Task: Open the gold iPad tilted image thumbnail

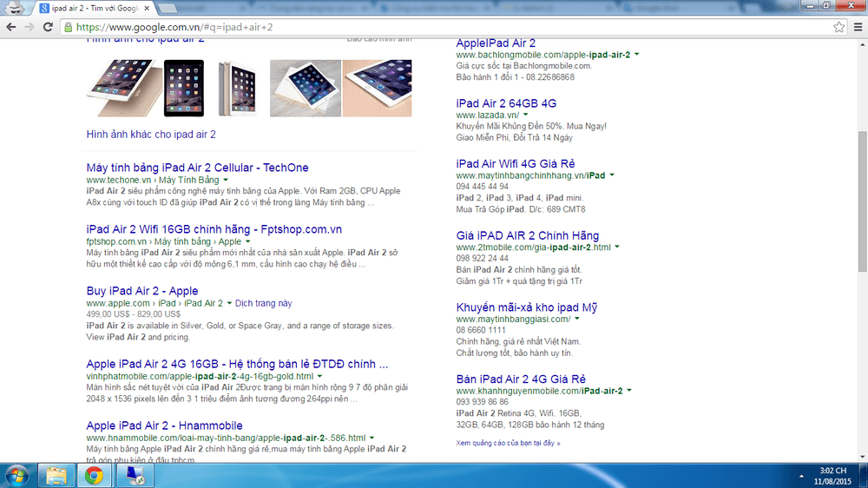Action: [x=124, y=88]
